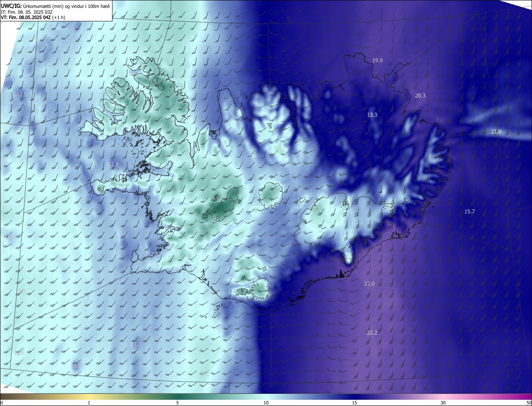Click the 20.3 value label
Image resolution: width=532 pixels, height=406 pixels.
pos(420,95)
